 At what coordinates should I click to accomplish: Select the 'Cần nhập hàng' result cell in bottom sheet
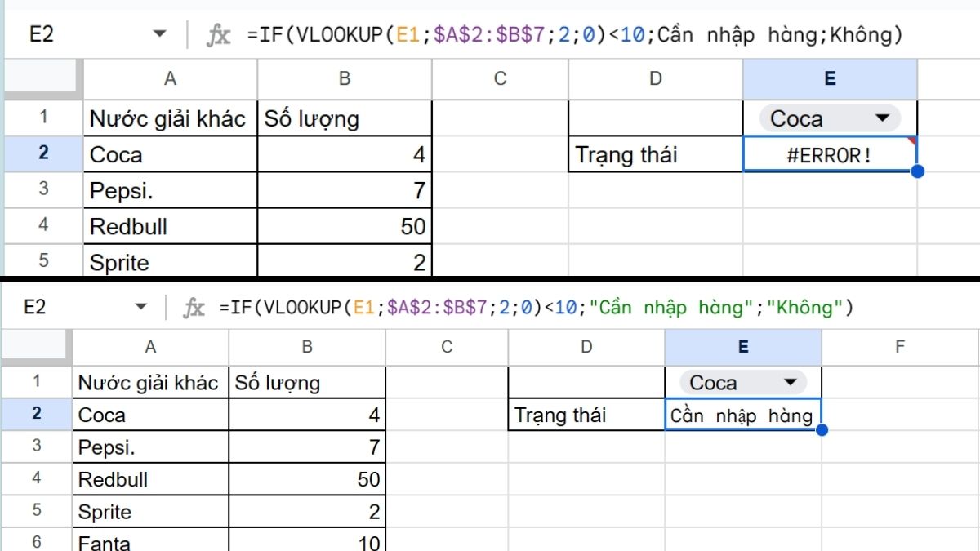(743, 415)
